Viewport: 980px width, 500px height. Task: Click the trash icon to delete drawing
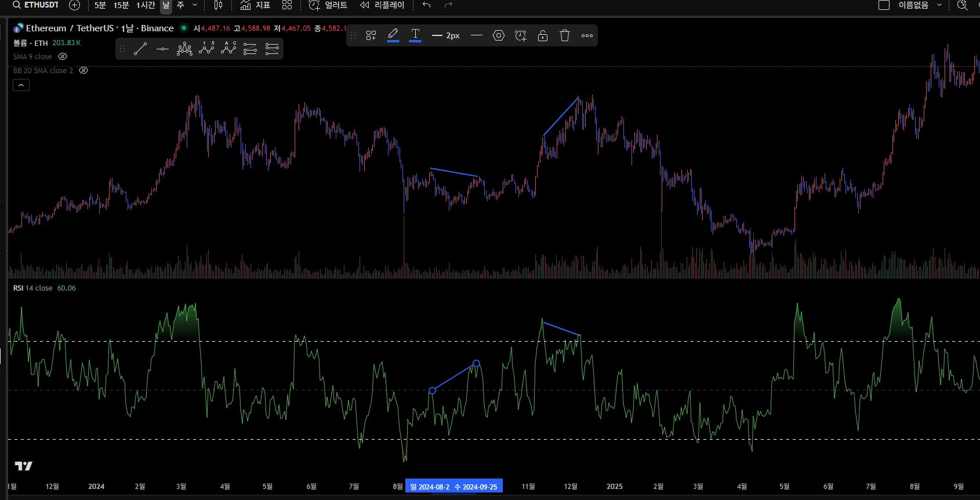click(x=565, y=35)
